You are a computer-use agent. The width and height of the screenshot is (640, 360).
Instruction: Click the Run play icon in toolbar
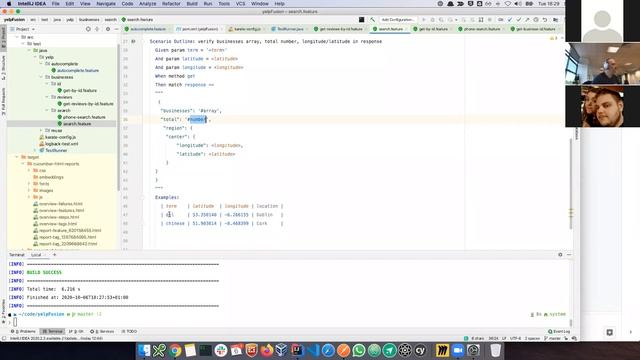tap(424, 20)
